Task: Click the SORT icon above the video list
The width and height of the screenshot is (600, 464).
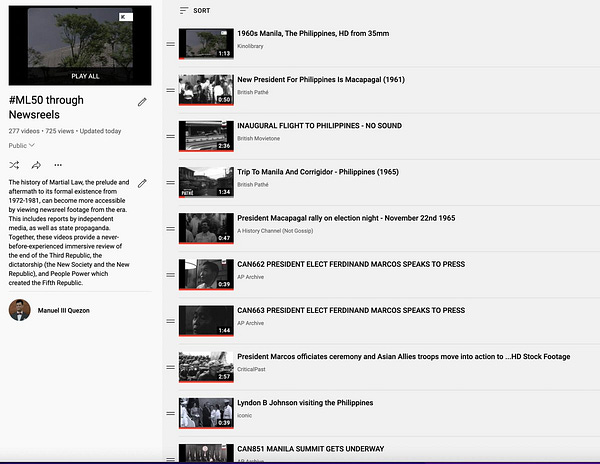Action: tap(184, 11)
